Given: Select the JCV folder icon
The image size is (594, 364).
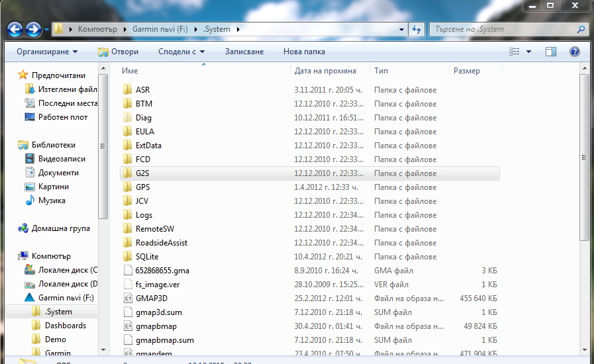Looking at the screenshot, I should [x=128, y=201].
